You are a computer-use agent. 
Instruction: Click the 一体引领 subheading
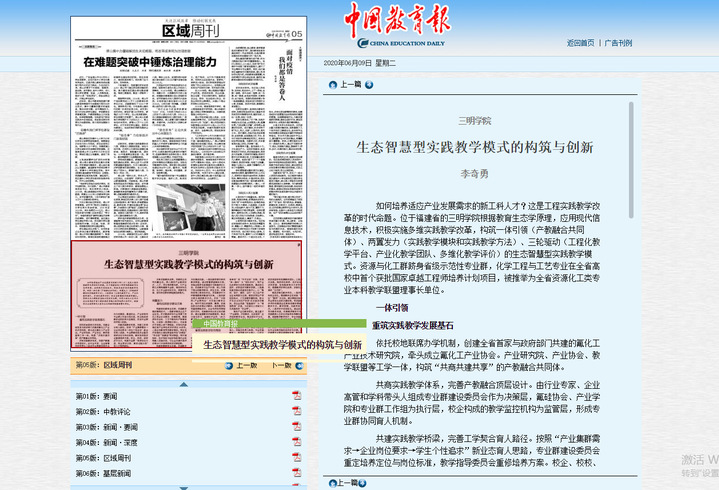(x=392, y=308)
